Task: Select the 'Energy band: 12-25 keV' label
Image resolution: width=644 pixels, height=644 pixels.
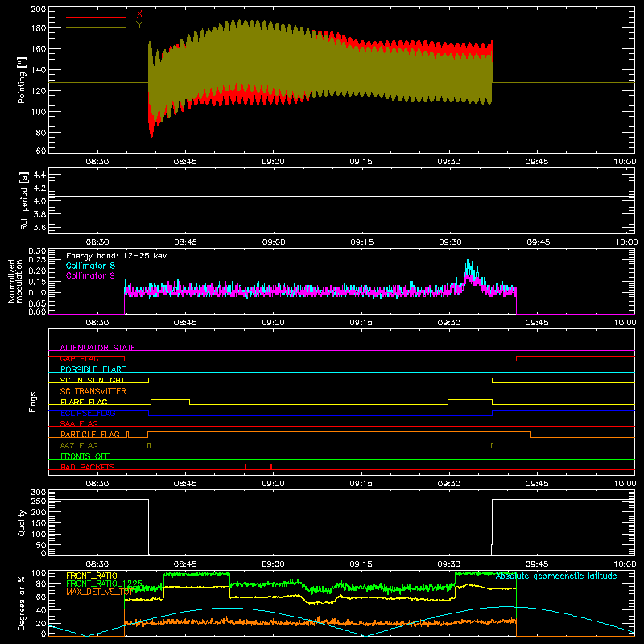Action: pyautogui.click(x=117, y=256)
